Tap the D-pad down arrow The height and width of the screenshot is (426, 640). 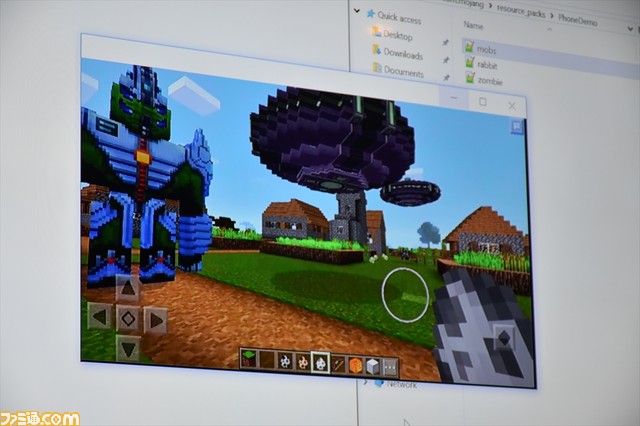tap(128, 349)
